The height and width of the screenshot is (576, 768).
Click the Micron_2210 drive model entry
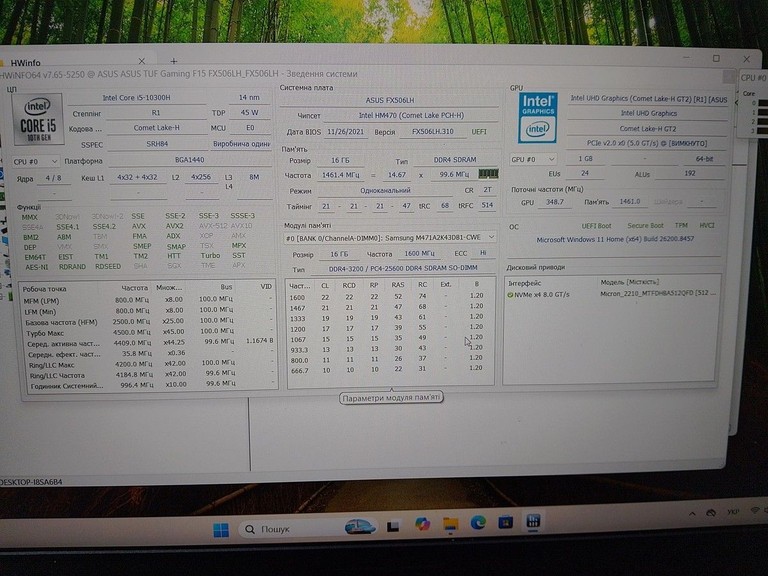[657, 294]
